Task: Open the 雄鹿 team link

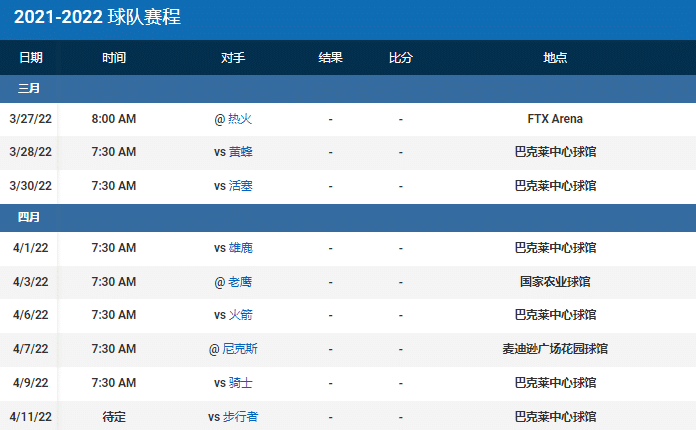Action: (240, 248)
